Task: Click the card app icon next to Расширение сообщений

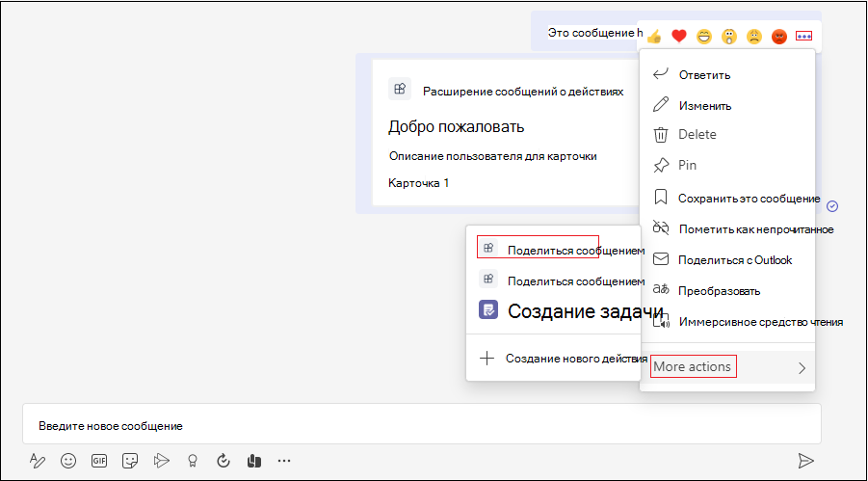Action: (400, 89)
